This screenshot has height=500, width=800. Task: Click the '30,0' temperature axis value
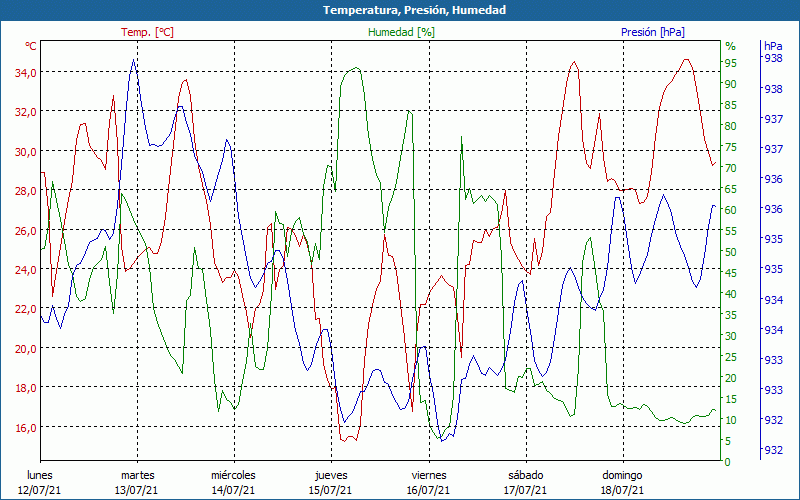tap(26, 152)
